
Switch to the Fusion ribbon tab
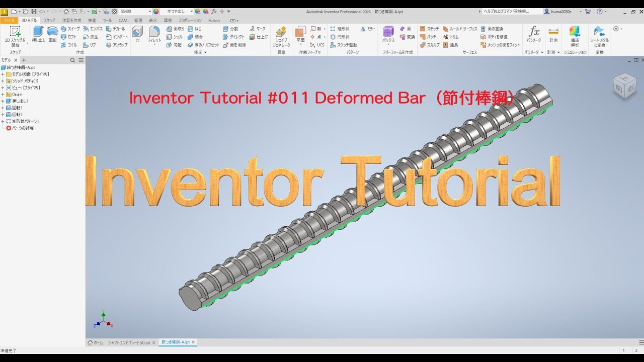point(214,21)
